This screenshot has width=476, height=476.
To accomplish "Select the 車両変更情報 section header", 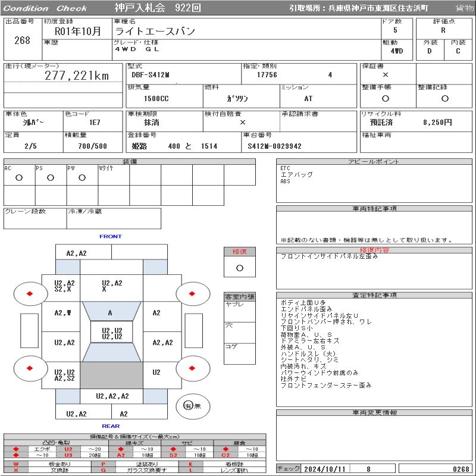I will (375, 412).
